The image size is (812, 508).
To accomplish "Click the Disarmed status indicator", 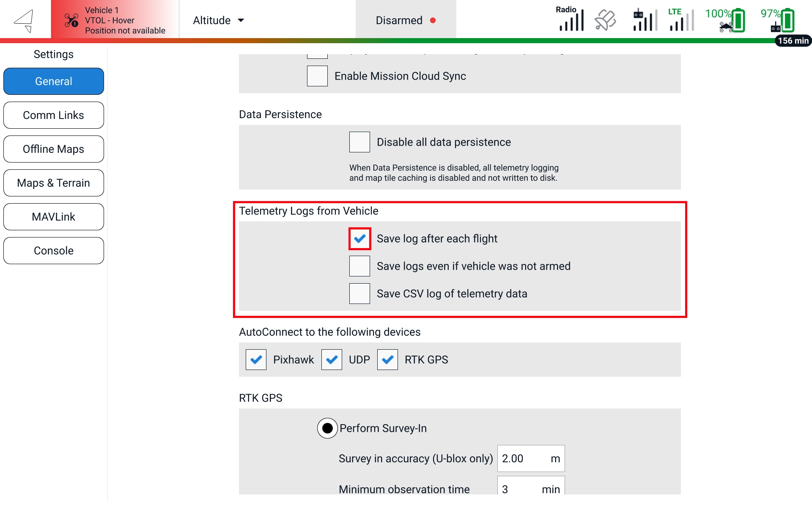I will [x=405, y=20].
